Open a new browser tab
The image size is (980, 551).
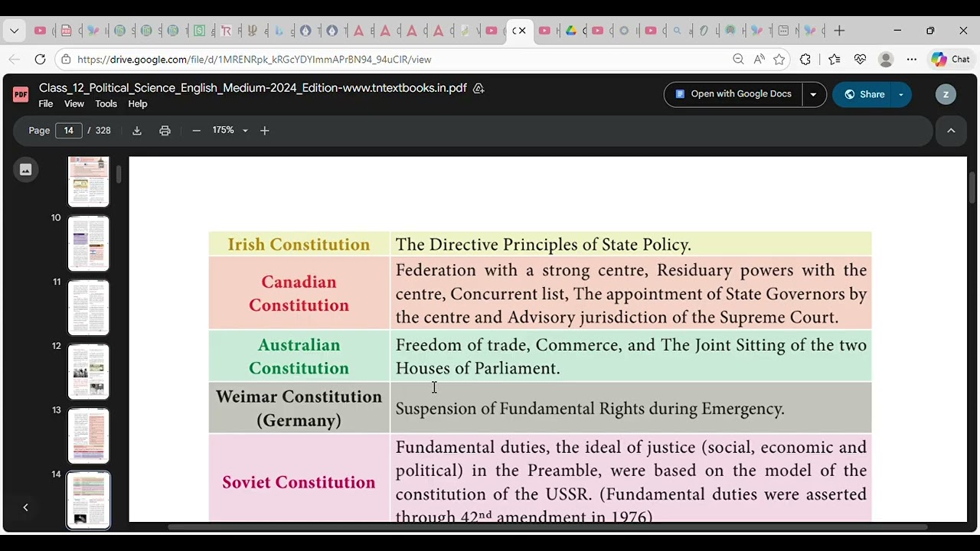(x=839, y=31)
